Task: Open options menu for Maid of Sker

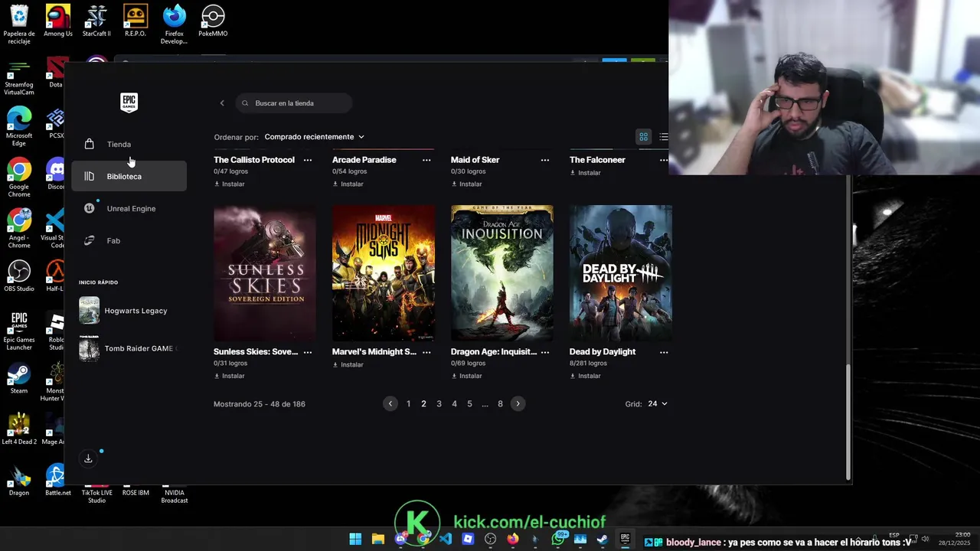Action: tap(545, 160)
